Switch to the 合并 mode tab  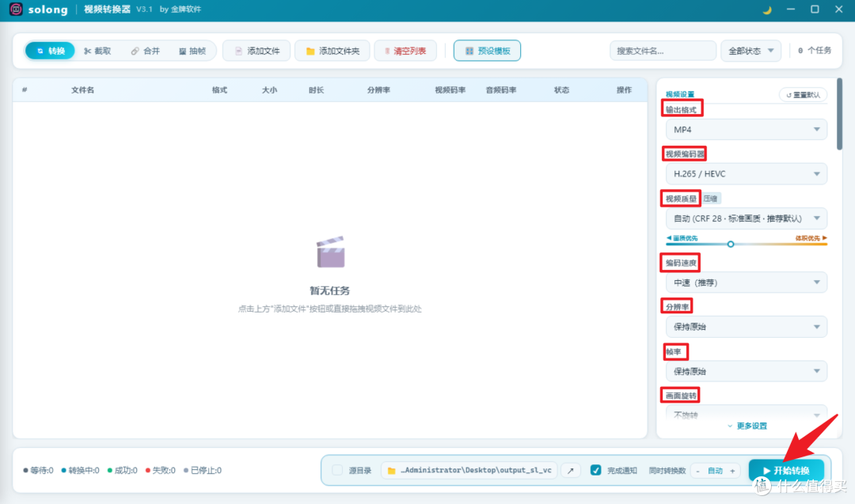click(x=146, y=51)
